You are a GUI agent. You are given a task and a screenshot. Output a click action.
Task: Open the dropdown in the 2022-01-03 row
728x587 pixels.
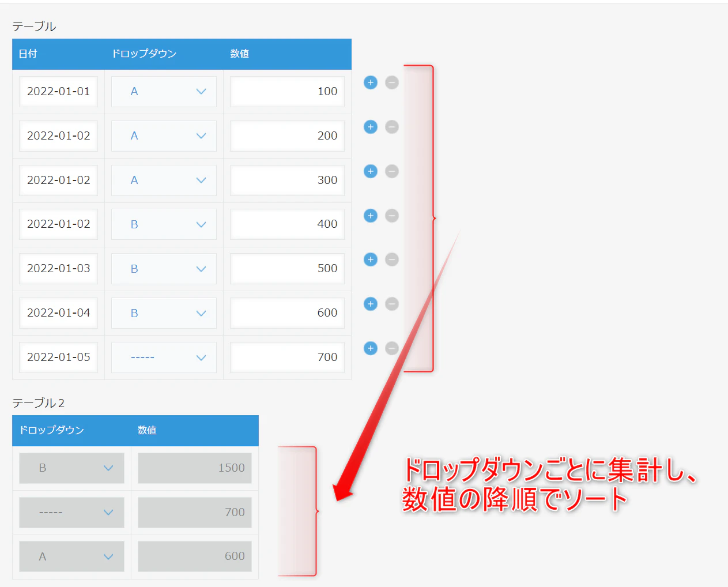click(x=164, y=269)
